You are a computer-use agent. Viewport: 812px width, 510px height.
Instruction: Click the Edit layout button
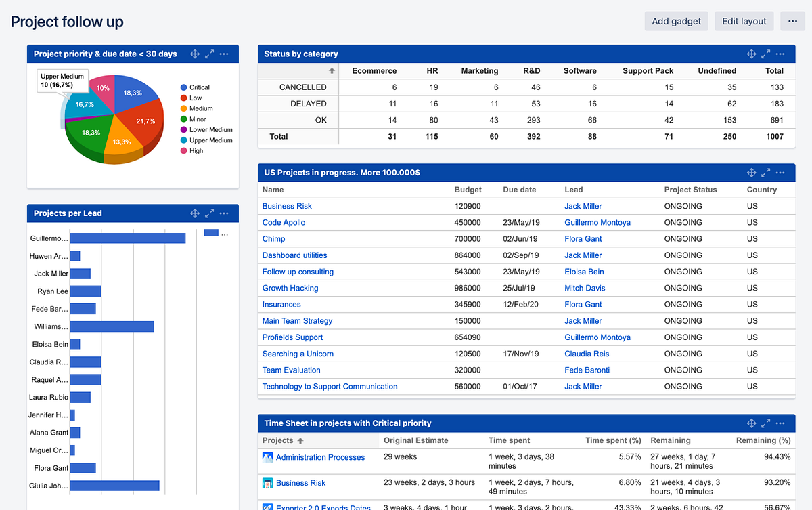[x=744, y=21]
